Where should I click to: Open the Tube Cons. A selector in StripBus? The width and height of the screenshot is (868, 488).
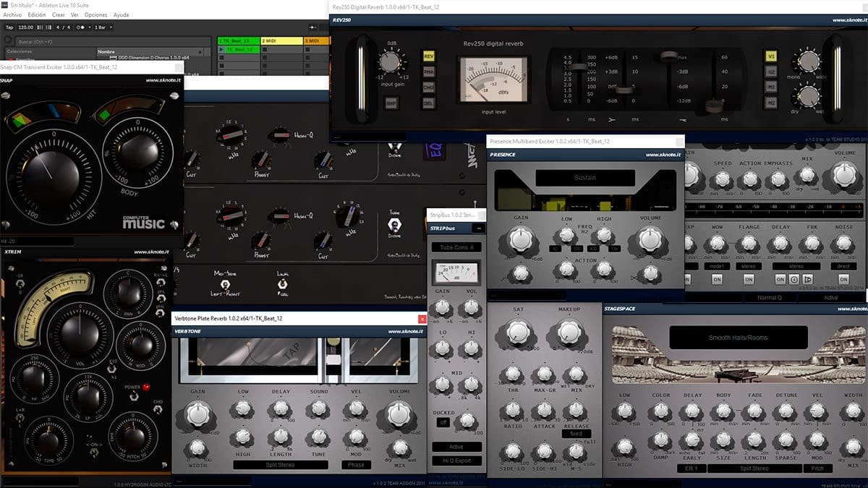(457, 247)
